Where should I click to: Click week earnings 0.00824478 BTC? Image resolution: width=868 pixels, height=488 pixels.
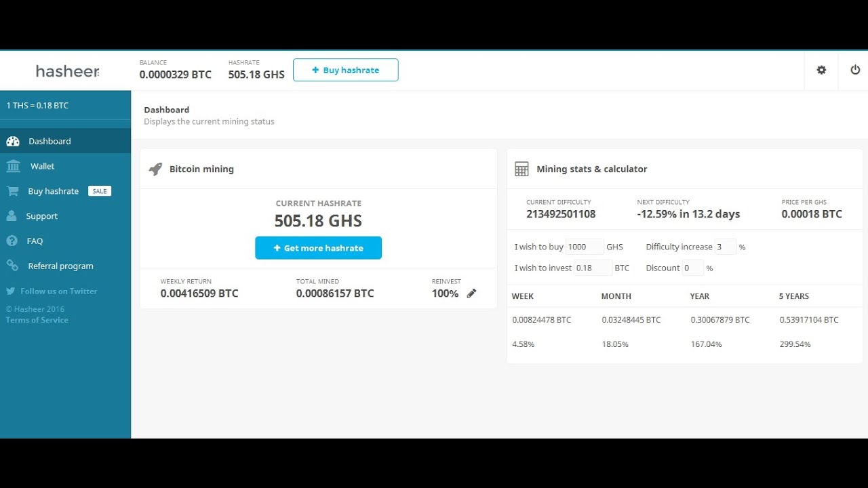pyautogui.click(x=542, y=320)
